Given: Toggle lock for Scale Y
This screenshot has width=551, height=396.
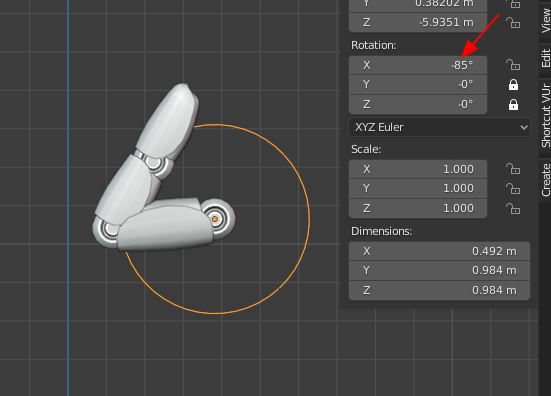Looking at the screenshot, I should pos(513,189).
